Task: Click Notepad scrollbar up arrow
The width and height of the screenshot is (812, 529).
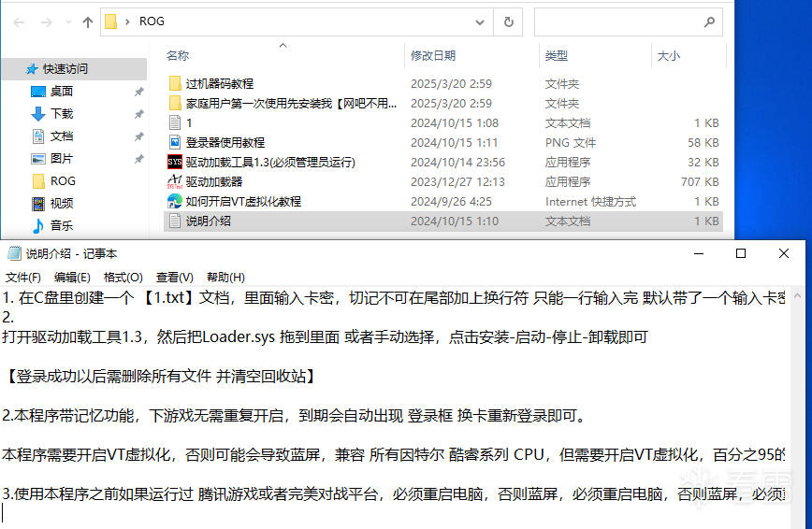Action: click(797, 295)
